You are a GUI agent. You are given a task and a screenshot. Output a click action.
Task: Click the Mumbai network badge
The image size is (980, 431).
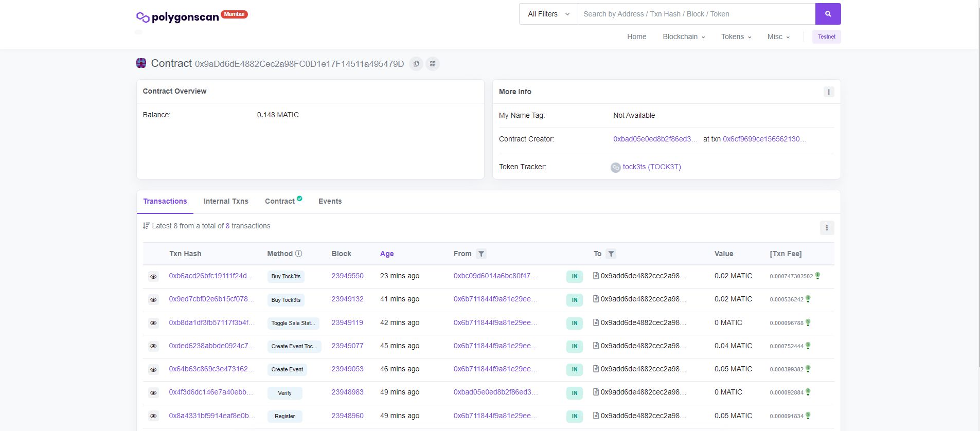tap(234, 14)
